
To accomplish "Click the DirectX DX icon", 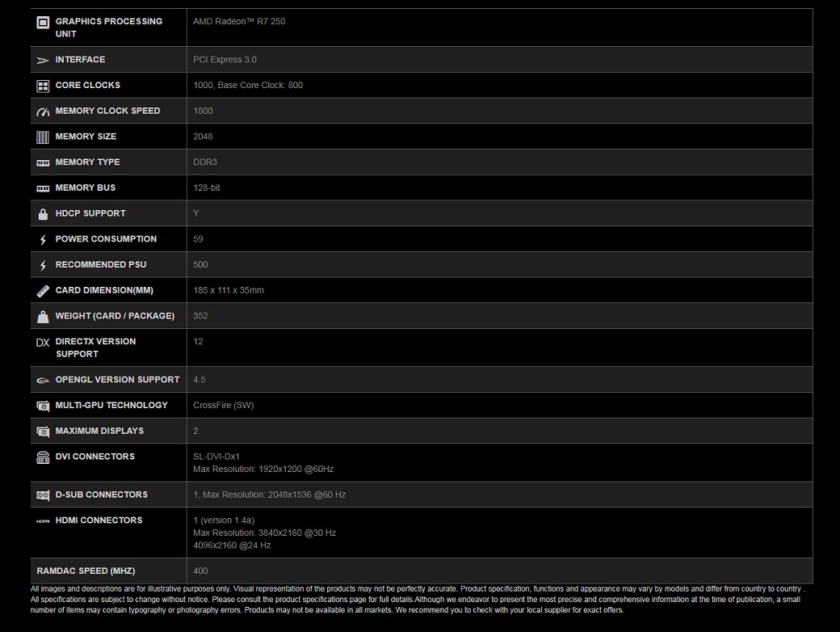I will 43,343.
